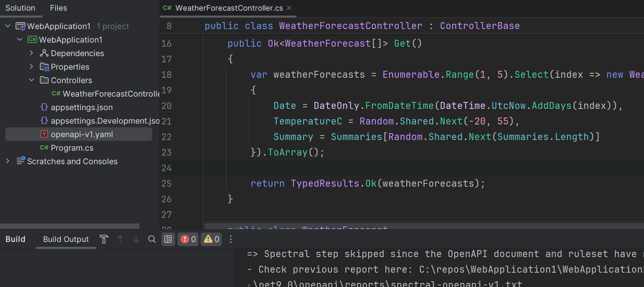Viewport: 644px width, 287px height.
Task: Collapse the Controllers folder
Action: point(32,80)
